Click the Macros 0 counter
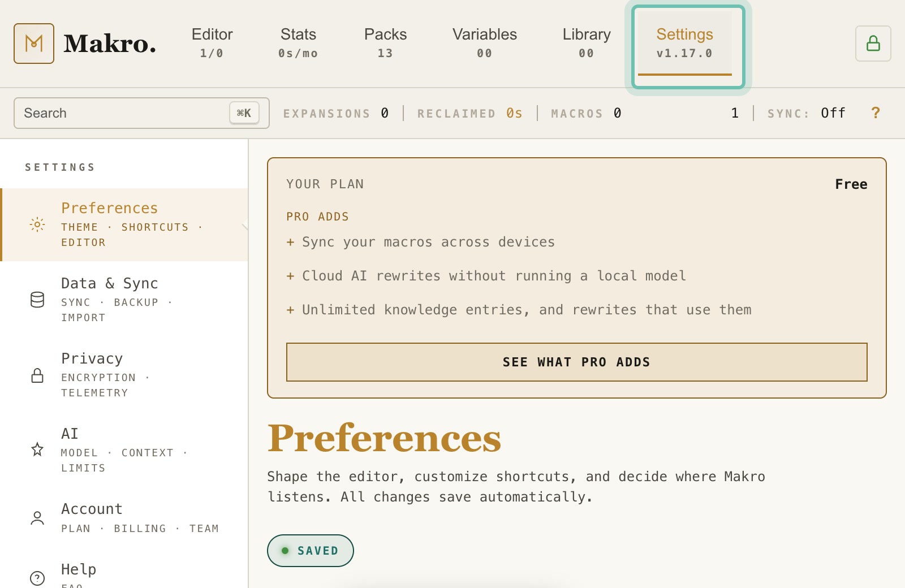 pos(587,113)
